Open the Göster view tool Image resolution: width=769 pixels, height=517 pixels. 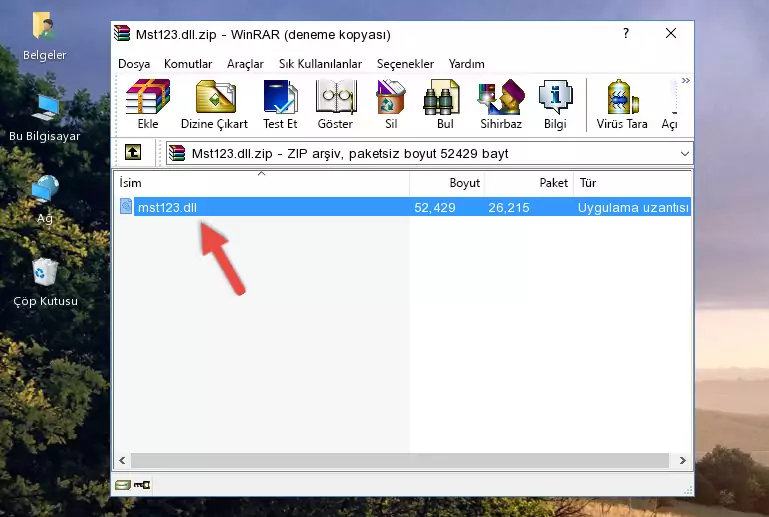tap(335, 104)
